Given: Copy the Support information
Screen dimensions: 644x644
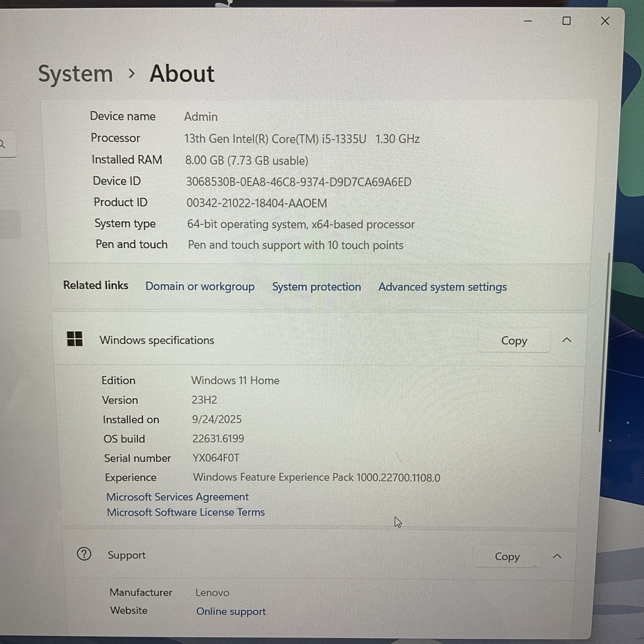Looking at the screenshot, I should coord(507,556).
